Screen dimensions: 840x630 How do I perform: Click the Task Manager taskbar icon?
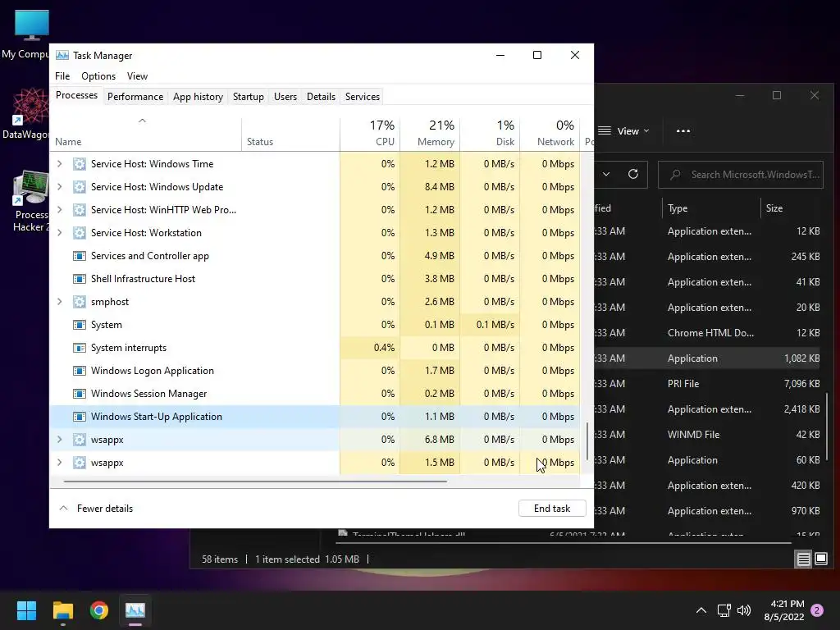[135, 610]
